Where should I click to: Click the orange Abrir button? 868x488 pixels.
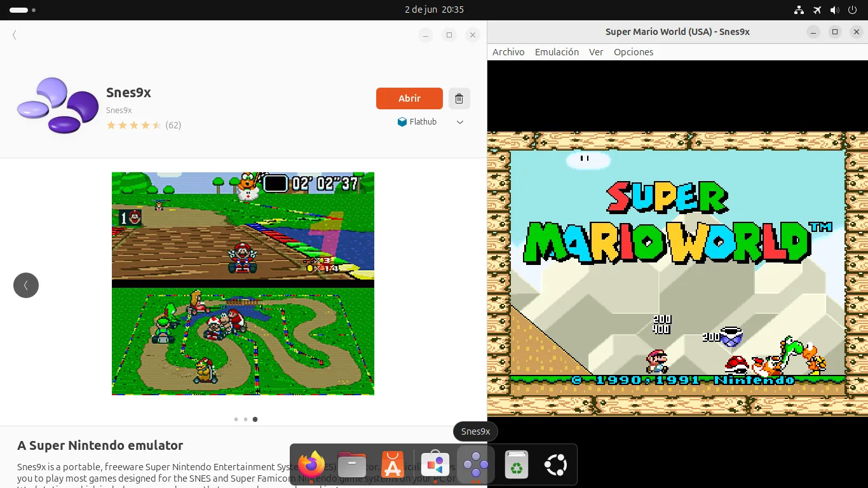coord(409,98)
